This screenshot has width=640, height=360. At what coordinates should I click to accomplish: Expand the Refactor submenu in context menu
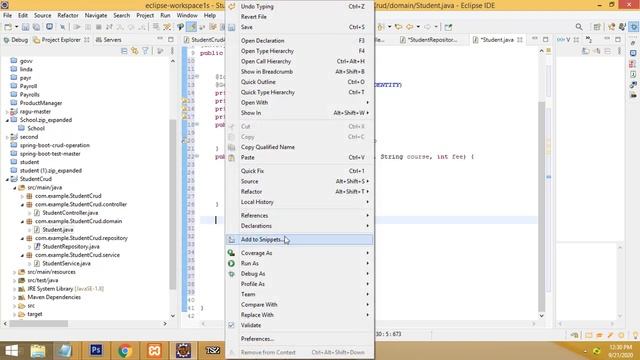point(367,191)
